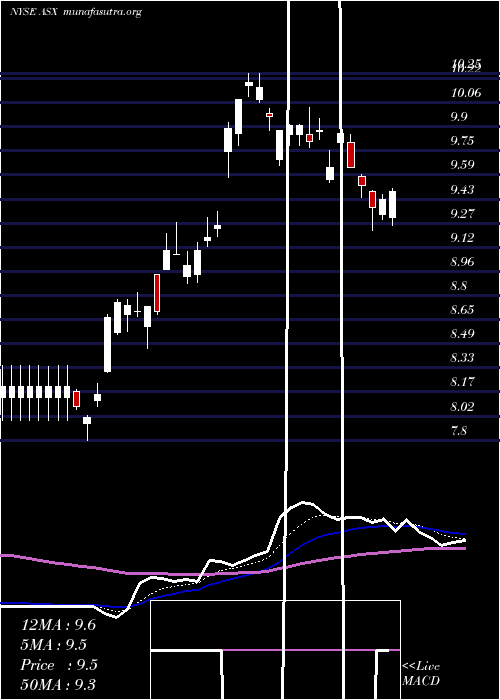
Task: Click the 8.8 price axis label
Action: click(458, 286)
